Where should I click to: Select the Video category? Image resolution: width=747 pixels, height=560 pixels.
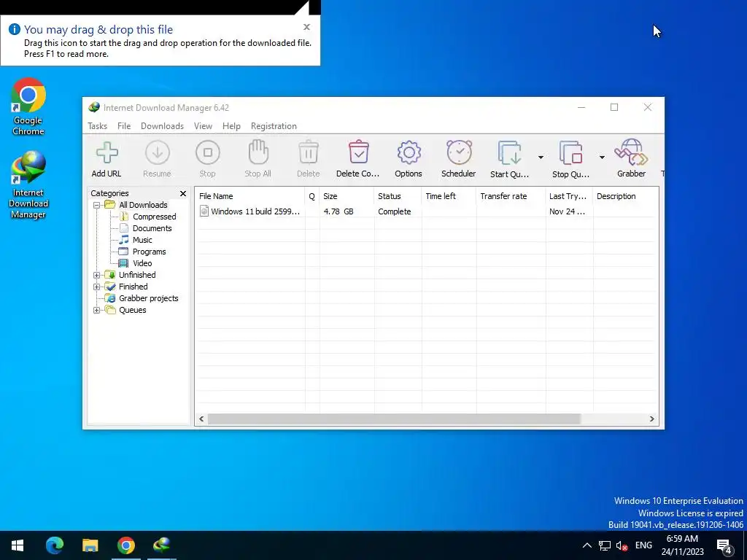click(142, 263)
